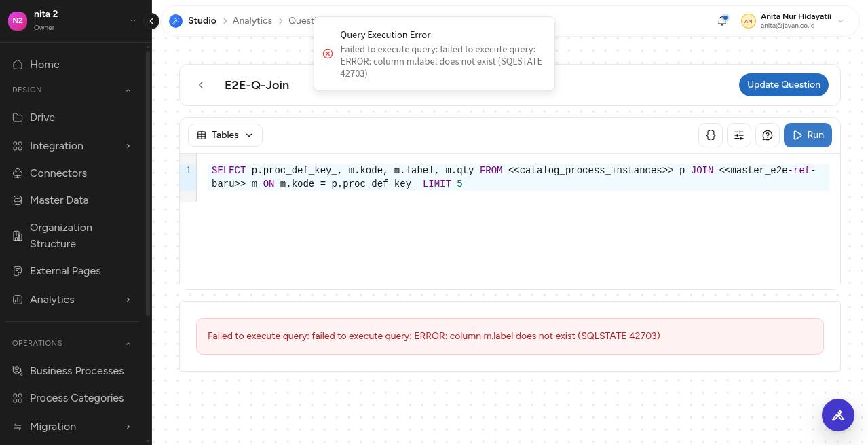Image resolution: width=868 pixels, height=445 pixels.
Task: Click Update Question button
Action: pos(784,85)
